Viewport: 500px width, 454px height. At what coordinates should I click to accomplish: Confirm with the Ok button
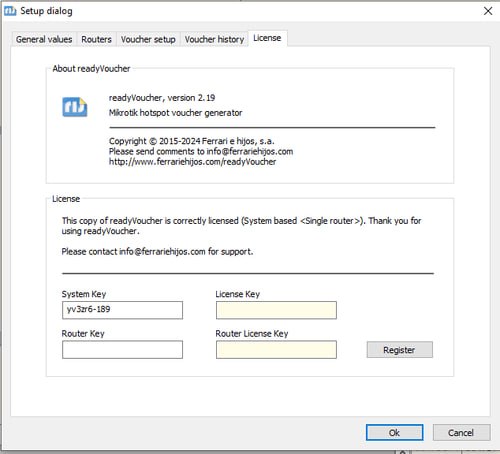[395, 433]
